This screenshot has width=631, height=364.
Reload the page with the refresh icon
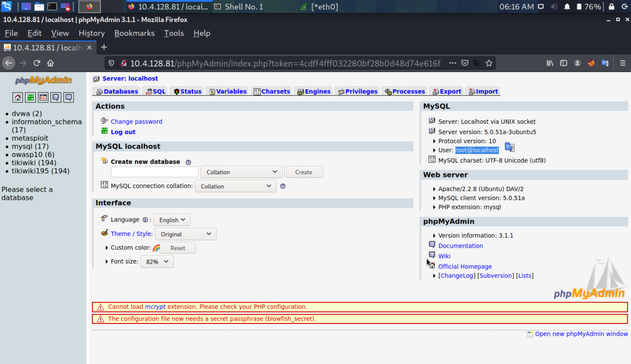pyautogui.click(x=37, y=63)
